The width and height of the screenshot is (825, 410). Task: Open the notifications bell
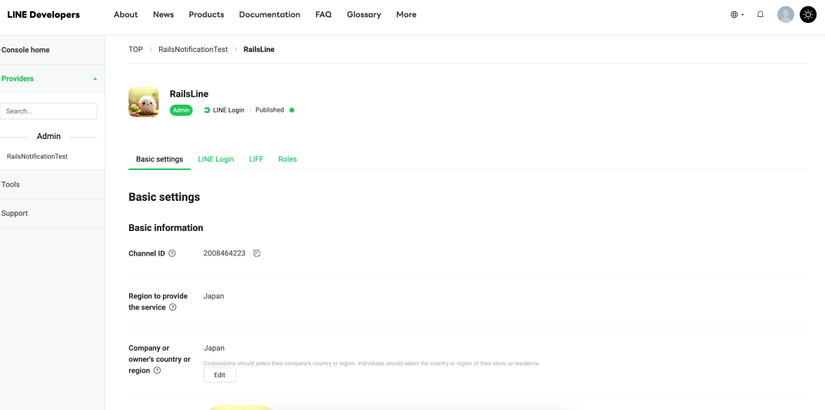pyautogui.click(x=760, y=15)
